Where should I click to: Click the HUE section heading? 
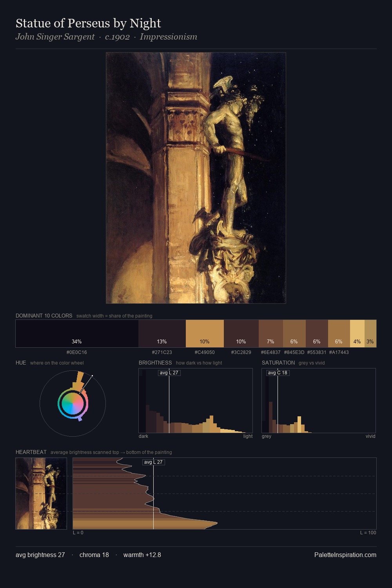point(21,363)
